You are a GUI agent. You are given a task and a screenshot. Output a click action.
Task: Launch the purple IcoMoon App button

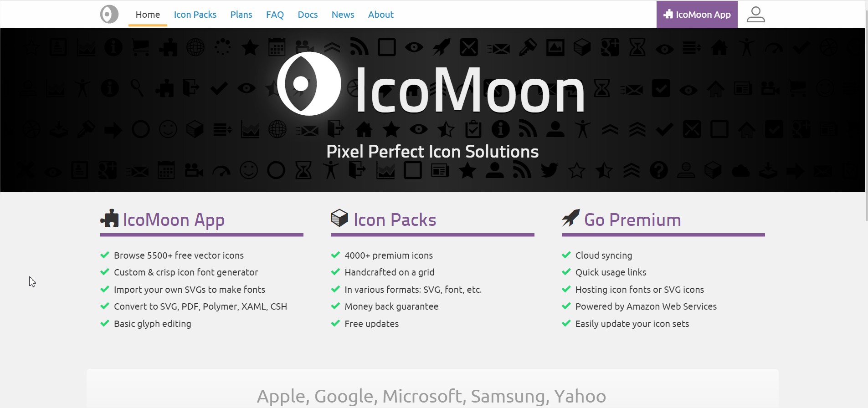click(697, 15)
